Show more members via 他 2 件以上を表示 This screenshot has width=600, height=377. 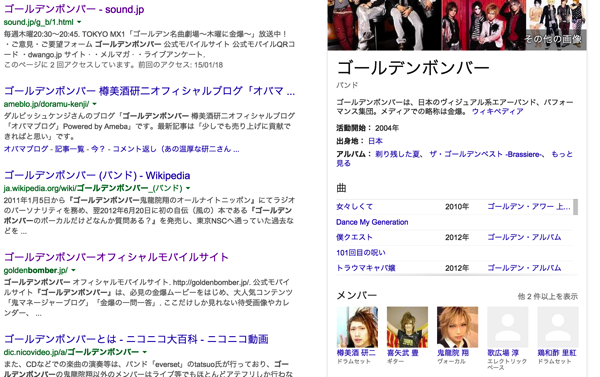(548, 296)
